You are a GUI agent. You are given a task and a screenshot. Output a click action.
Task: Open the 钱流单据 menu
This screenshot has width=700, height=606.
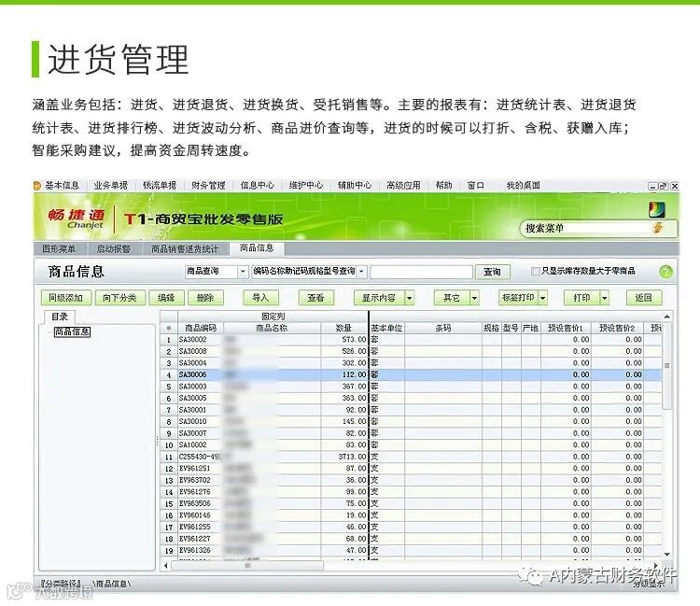pyautogui.click(x=160, y=185)
